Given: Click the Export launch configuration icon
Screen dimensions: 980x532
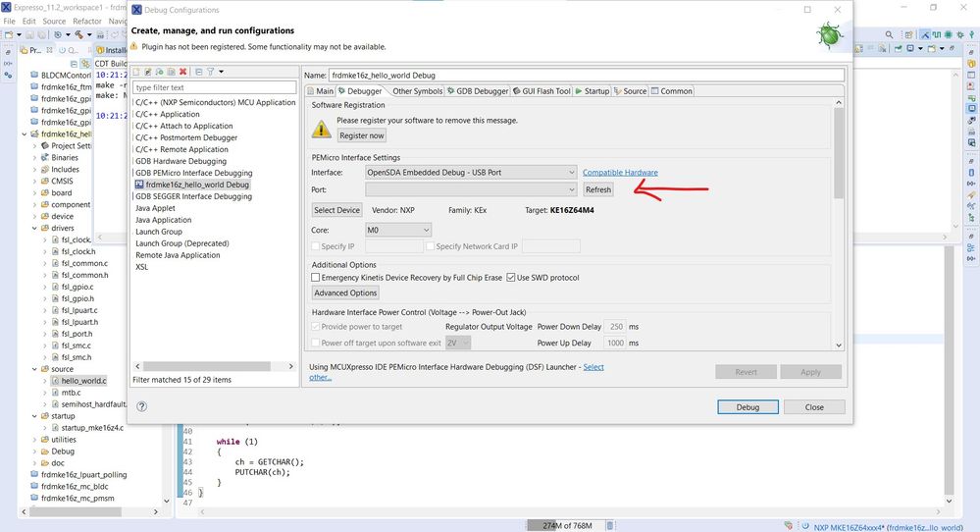Looking at the screenshot, I should pyautogui.click(x=159, y=72).
